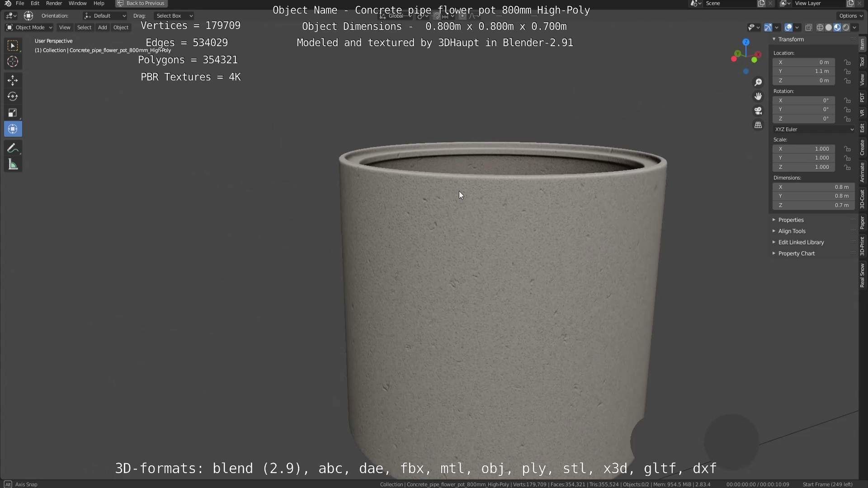Select the Measure tool
This screenshot has height=488, width=868.
13,165
